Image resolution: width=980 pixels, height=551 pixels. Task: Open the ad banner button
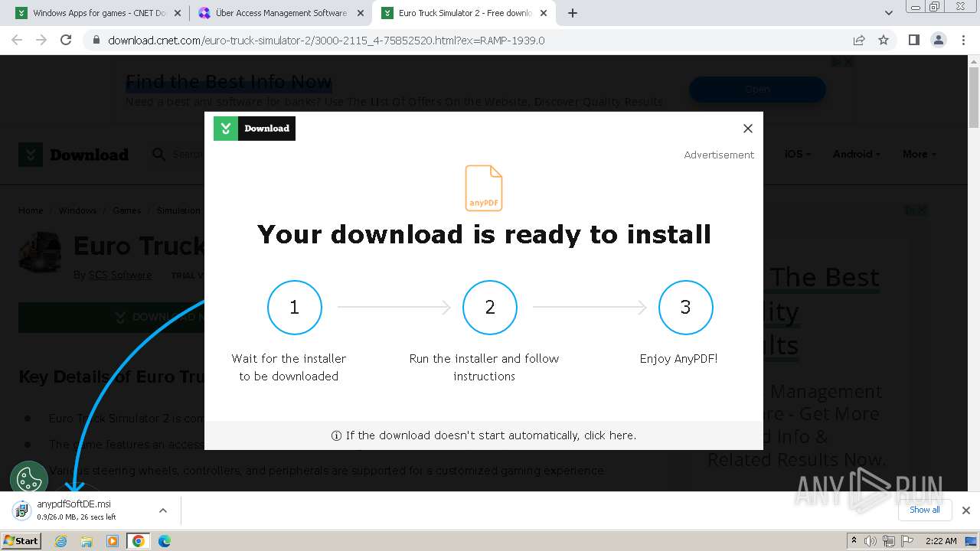757,90
